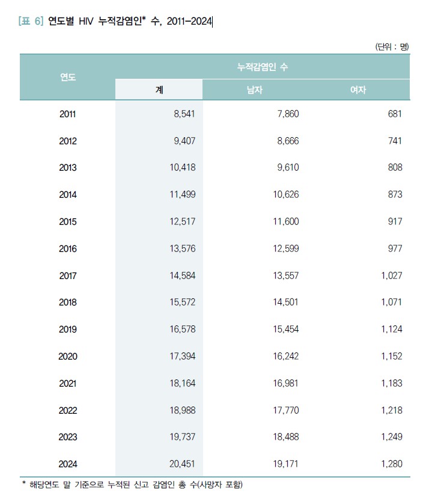Click the 연도 column header
The height and width of the screenshot is (504, 429).
68,77
